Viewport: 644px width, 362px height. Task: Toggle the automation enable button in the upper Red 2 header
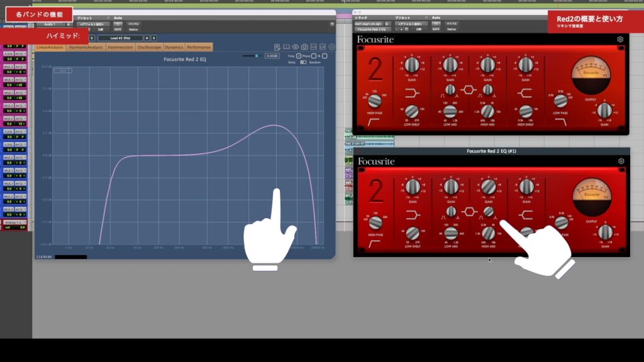pyautogui.click(x=436, y=24)
